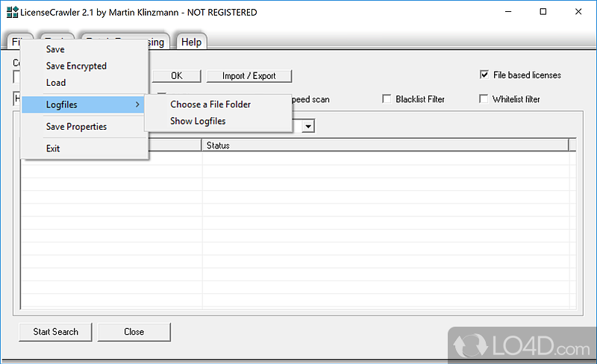This screenshot has width=597, height=364.
Task: Close the LicenseCrawler window
Action: click(x=578, y=12)
